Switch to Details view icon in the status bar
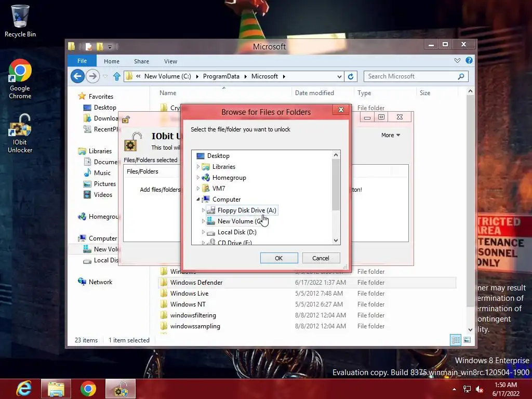 456,340
